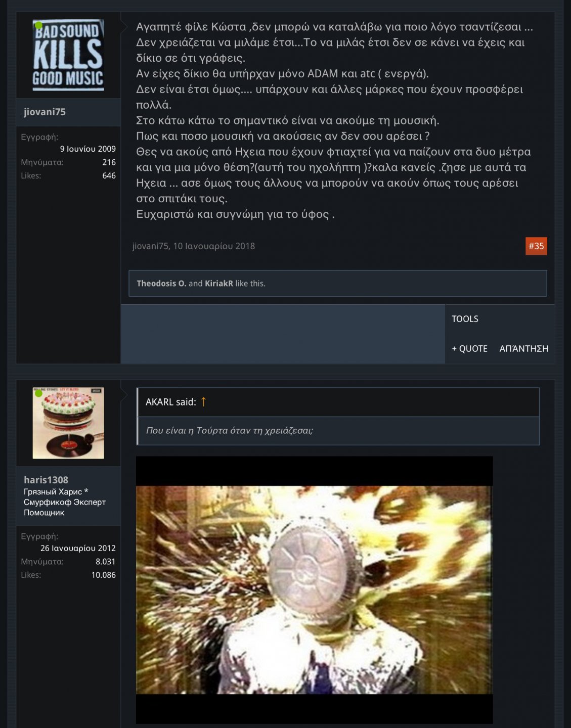Open the TOOLS menu
This screenshot has width=571, height=728.
click(x=465, y=319)
